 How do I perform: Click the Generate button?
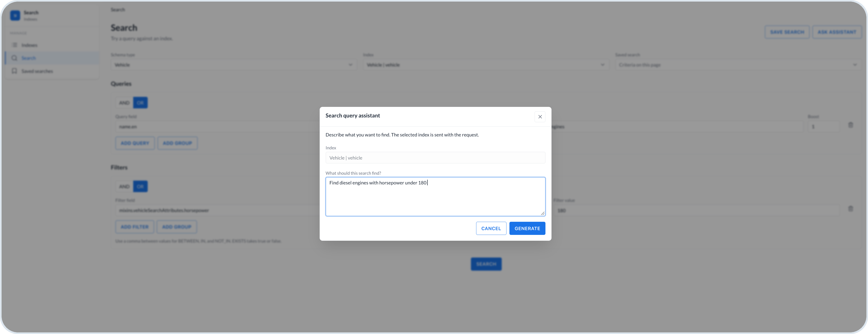[x=527, y=228]
